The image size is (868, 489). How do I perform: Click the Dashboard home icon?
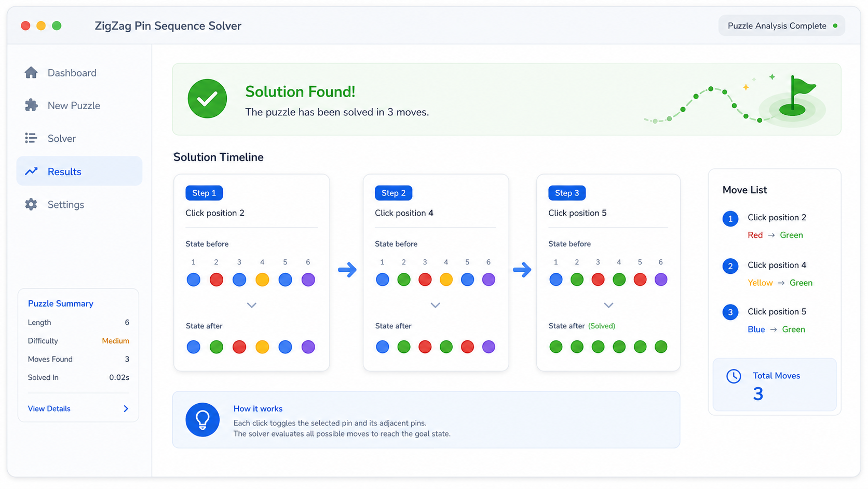tap(31, 73)
